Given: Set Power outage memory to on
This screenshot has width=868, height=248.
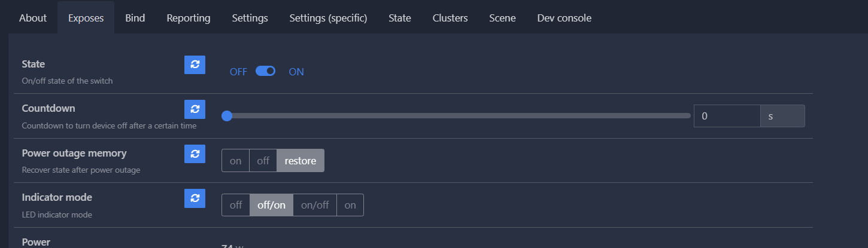Looking at the screenshot, I should (235, 161).
